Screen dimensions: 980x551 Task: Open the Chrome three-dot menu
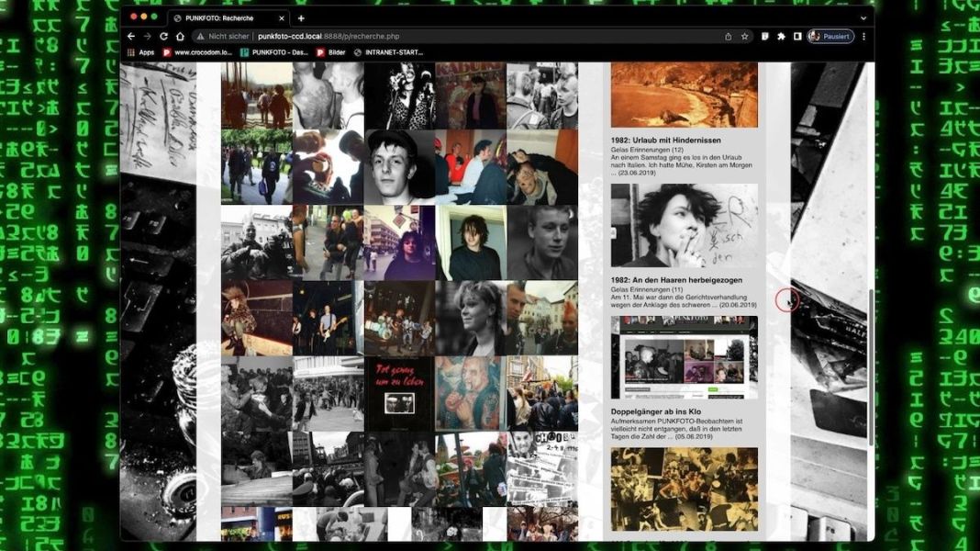[863, 37]
